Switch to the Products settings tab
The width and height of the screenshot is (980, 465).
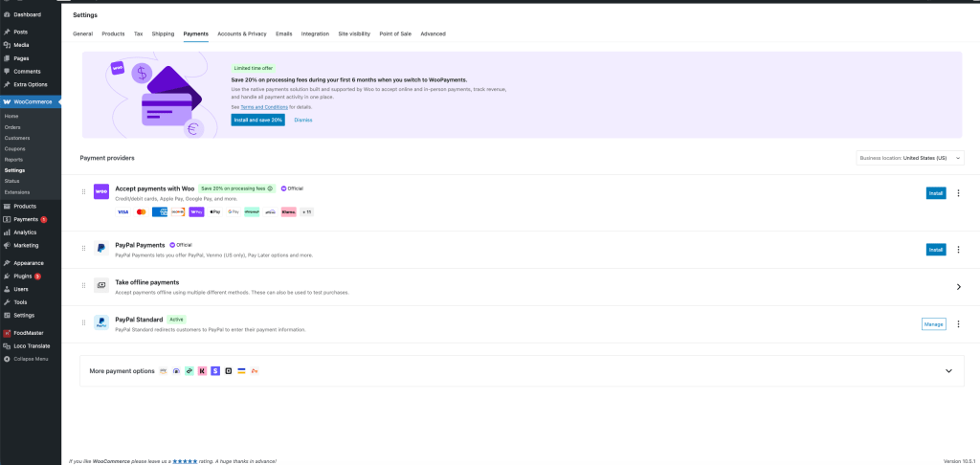tap(113, 33)
